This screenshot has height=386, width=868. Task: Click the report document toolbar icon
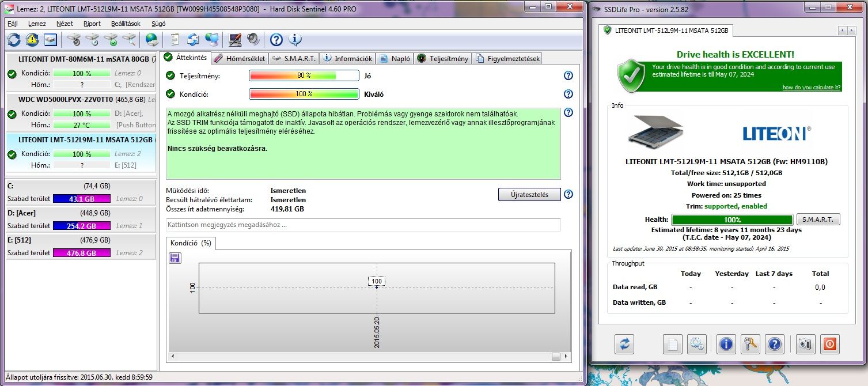point(175,40)
